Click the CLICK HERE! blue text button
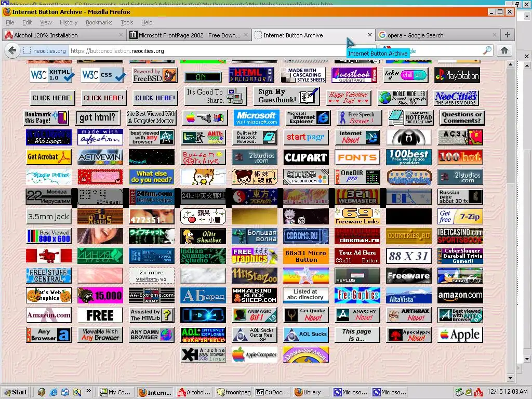Screen dimensions: 532x399 pyautogui.click(x=155, y=98)
